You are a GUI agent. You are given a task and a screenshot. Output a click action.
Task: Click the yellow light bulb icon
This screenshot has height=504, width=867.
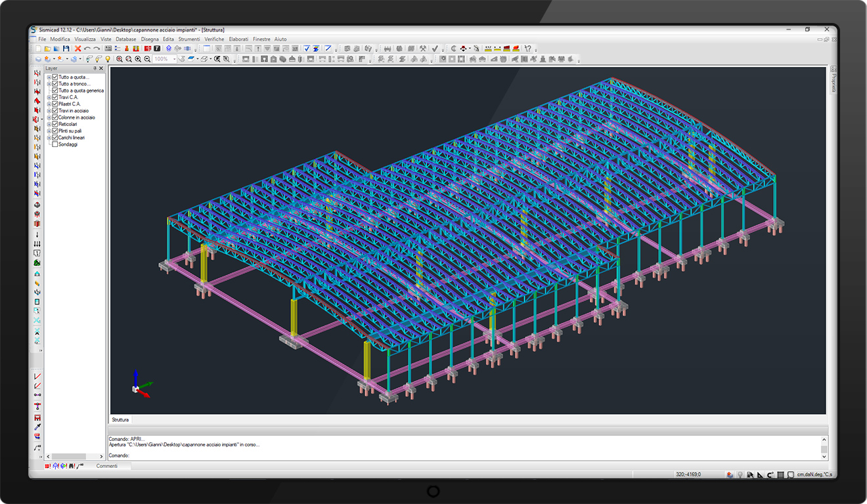pos(108,59)
